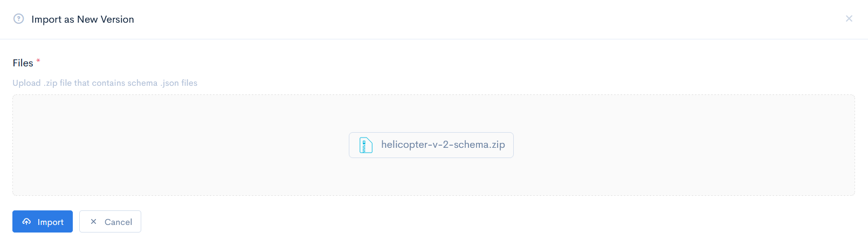Click the cloud upload icon on Import
This screenshot has height=246, width=868.
26,222
